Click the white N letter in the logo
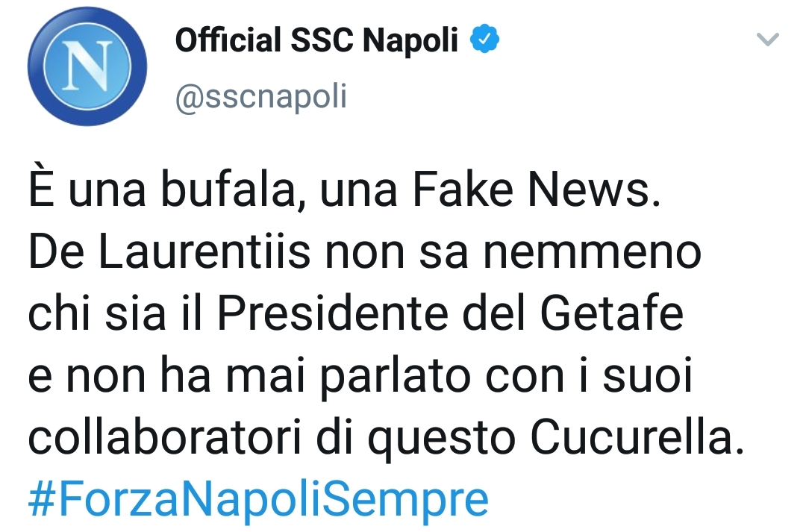The width and height of the screenshot is (806, 532). pos(88,66)
